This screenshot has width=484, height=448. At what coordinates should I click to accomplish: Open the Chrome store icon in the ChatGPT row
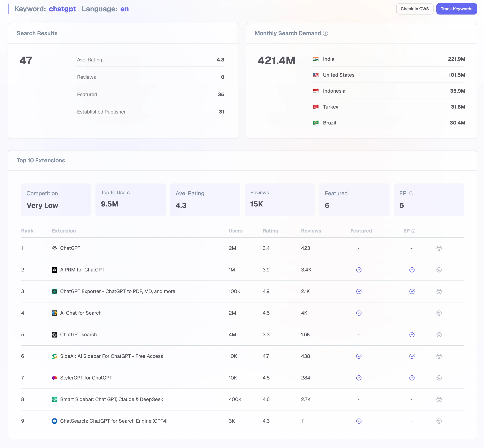(x=439, y=248)
